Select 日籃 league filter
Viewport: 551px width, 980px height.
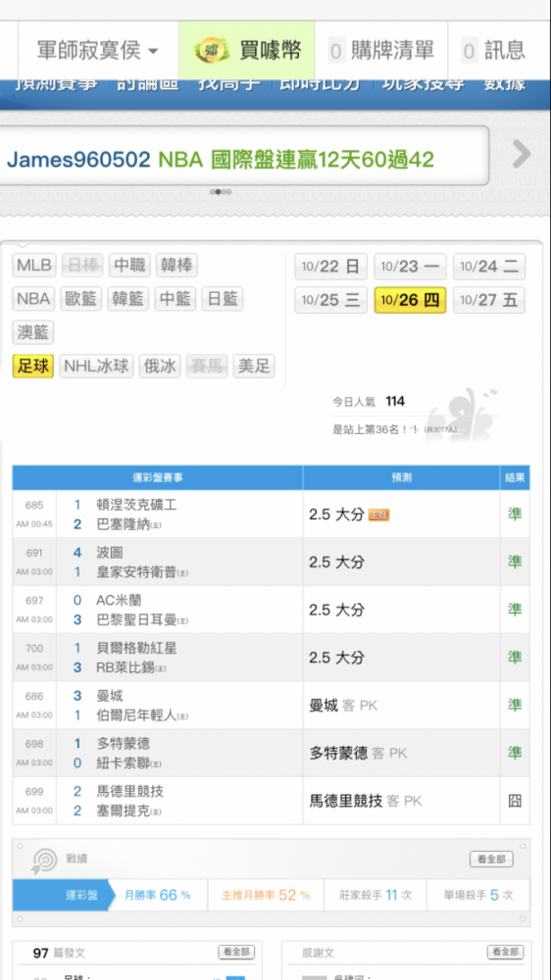coord(222,299)
